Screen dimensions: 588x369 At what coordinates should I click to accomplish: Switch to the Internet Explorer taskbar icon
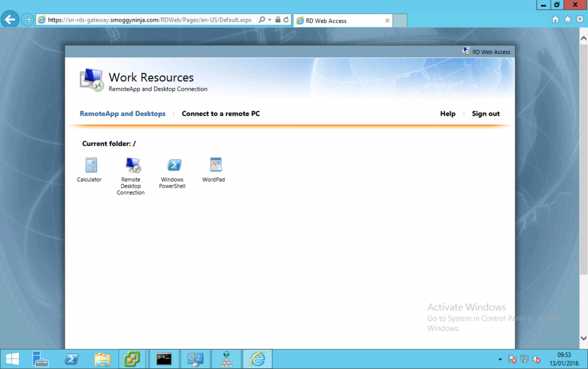258,359
